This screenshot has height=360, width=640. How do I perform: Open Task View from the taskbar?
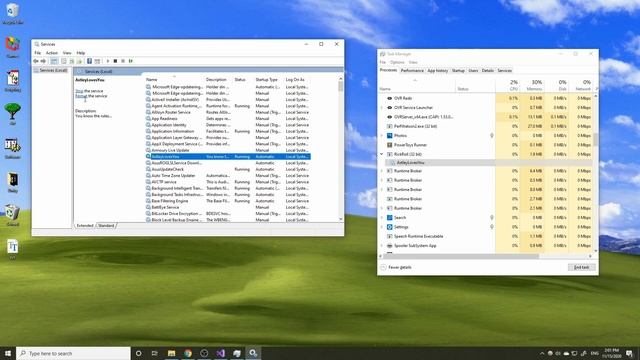(x=155, y=353)
